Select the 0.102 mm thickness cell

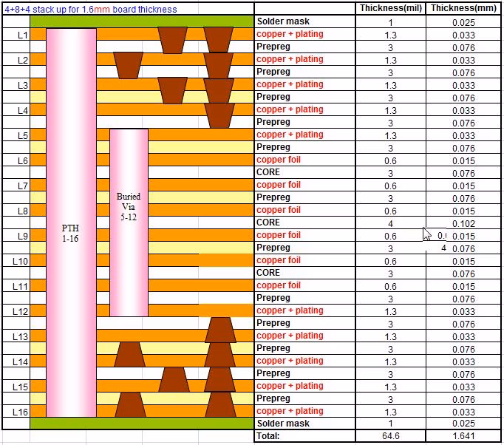point(463,223)
